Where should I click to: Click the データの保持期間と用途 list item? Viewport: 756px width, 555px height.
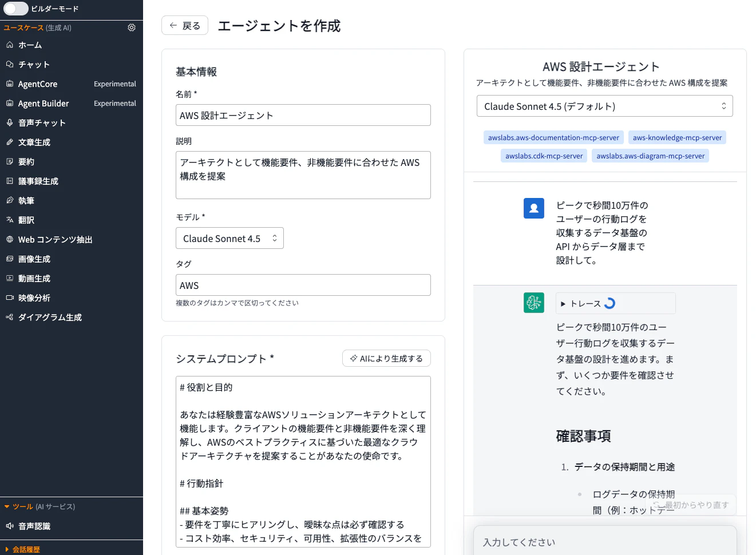(624, 467)
